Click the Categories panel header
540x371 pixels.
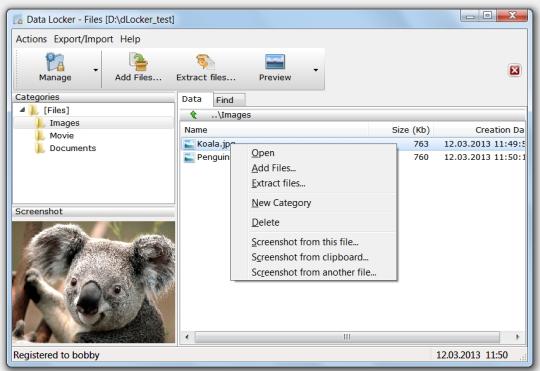tap(94, 97)
